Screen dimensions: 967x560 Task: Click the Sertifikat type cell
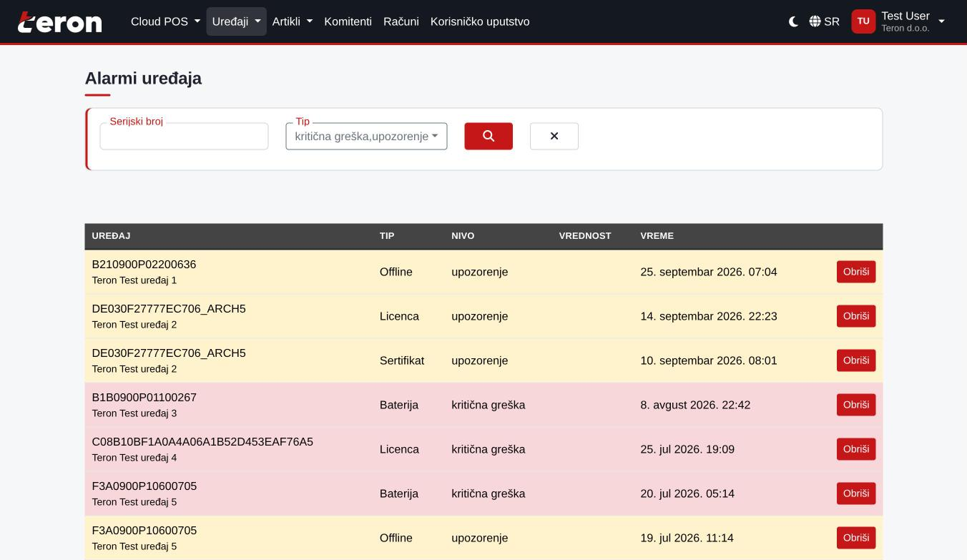[x=402, y=360]
